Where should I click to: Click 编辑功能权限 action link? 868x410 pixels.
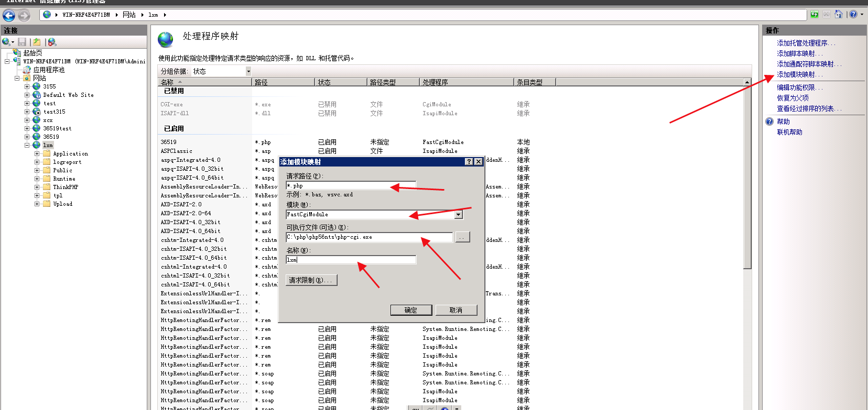pos(800,87)
